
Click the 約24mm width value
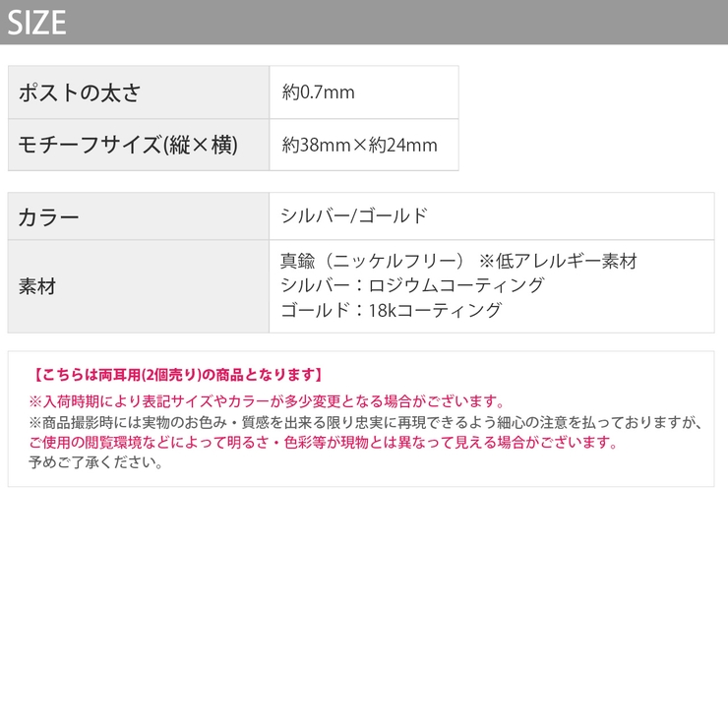point(403,146)
